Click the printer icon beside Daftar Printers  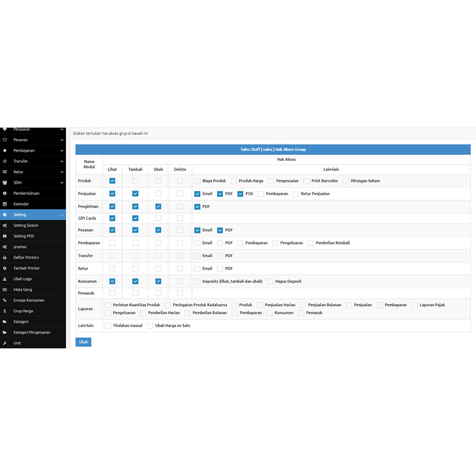point(5,258)
